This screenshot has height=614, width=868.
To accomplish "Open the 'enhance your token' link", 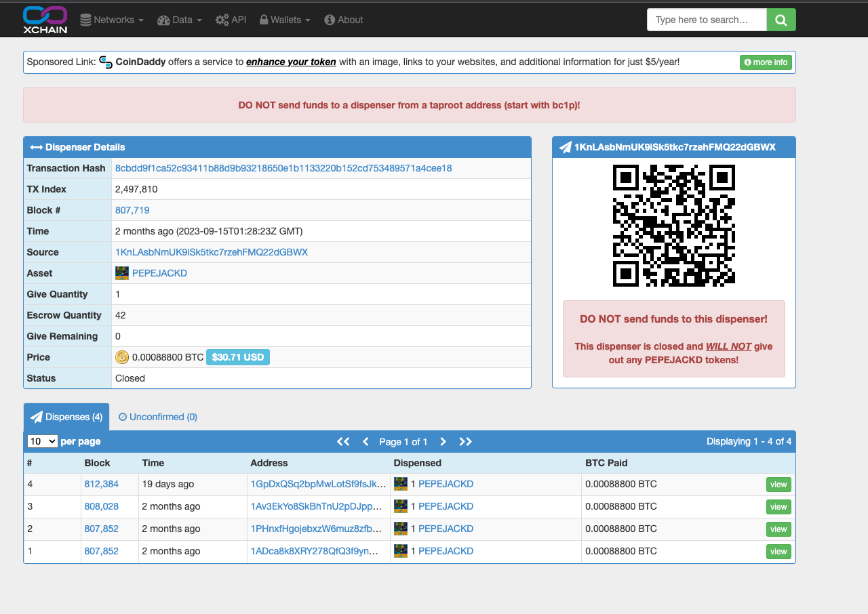I will point(291,62).
